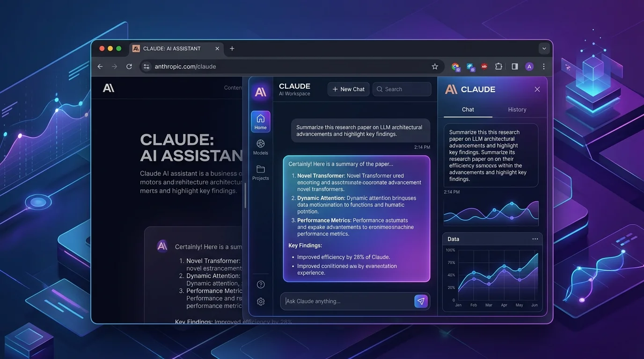Click the Jun label on the chart axis
Viewport: 644px width, 359px height.
coord(534,305)
